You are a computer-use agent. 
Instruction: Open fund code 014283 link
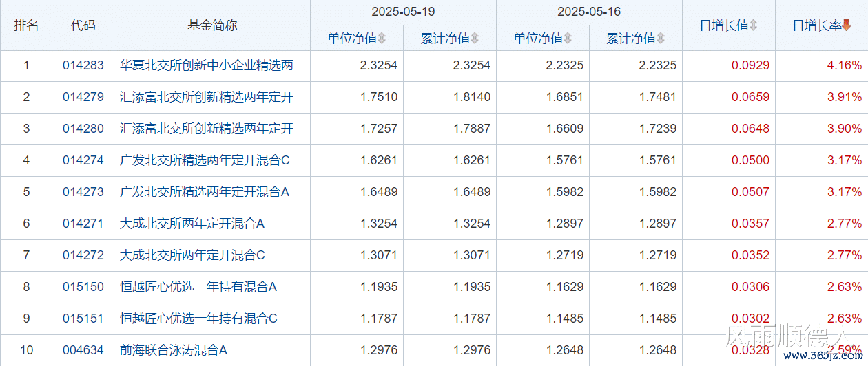coord(83,66)
